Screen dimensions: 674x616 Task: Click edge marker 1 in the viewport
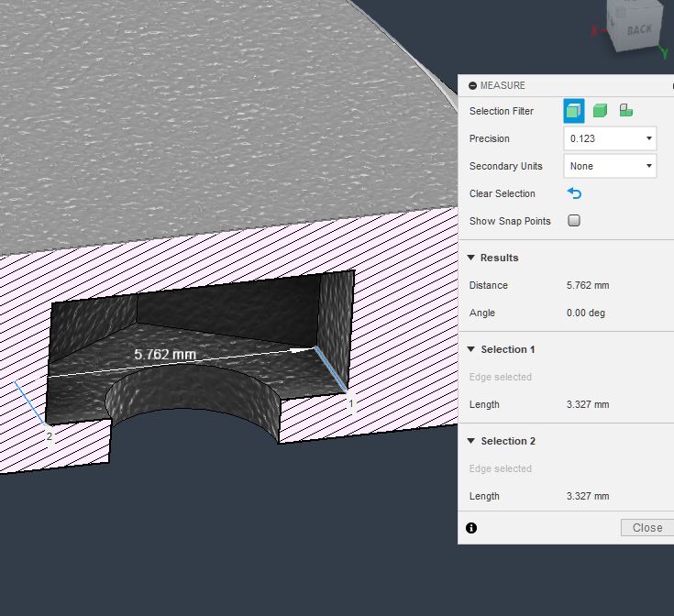(349, 401)
